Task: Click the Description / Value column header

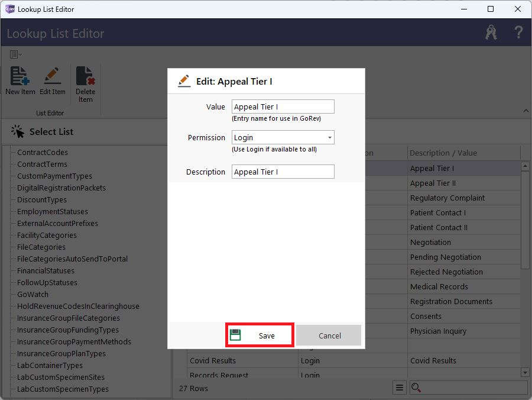Action: (x=463, y=153)
